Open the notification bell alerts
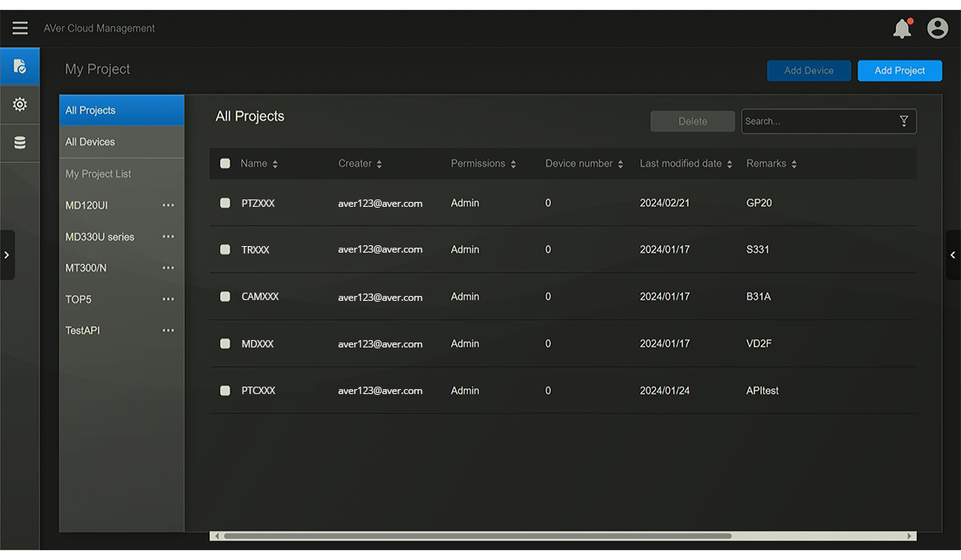 click(x=902, y=29)
